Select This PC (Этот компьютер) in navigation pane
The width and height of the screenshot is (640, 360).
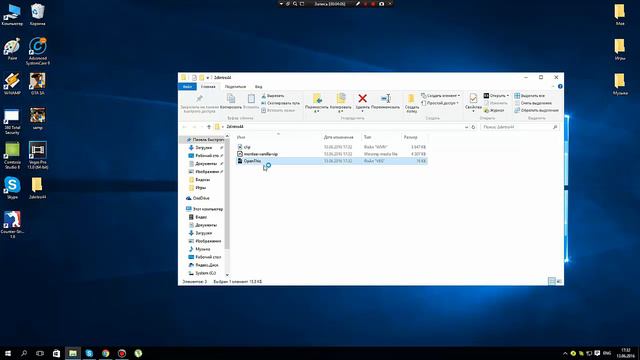[204, 209]
